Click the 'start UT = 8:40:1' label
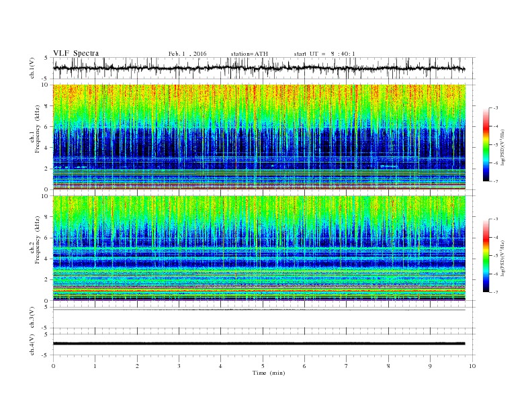This screenshot has height=411, width=532. (x=324, y=54)
